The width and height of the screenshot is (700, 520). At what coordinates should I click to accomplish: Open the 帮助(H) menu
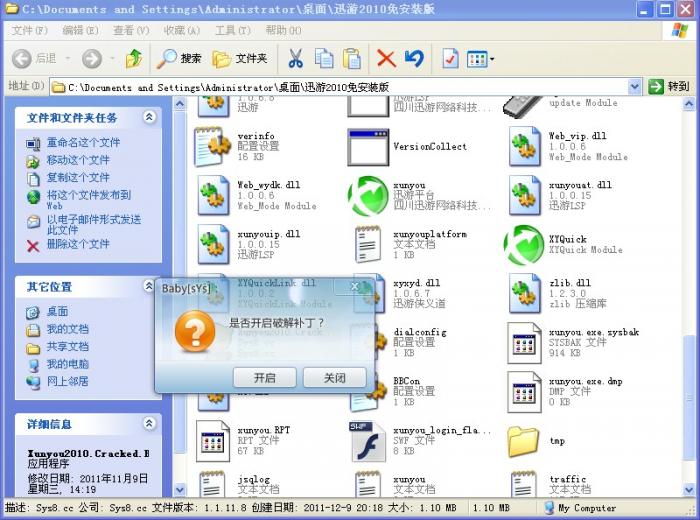283,30
